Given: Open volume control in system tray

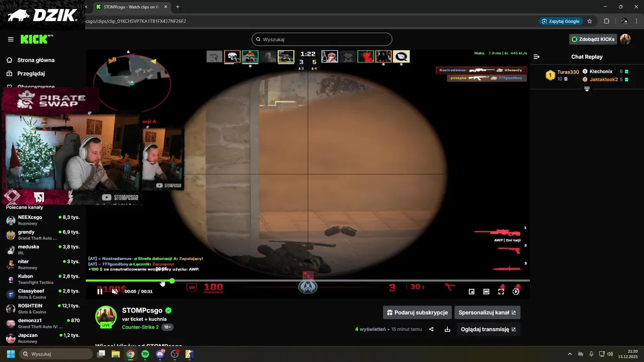Looking at the screenshot, I should pos(610,354).
